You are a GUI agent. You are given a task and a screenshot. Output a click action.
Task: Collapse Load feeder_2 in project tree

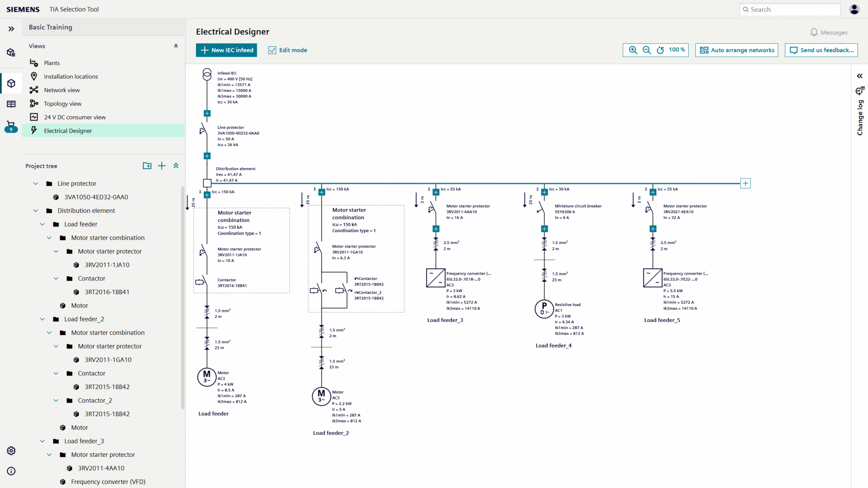click(x=42, y=319)
